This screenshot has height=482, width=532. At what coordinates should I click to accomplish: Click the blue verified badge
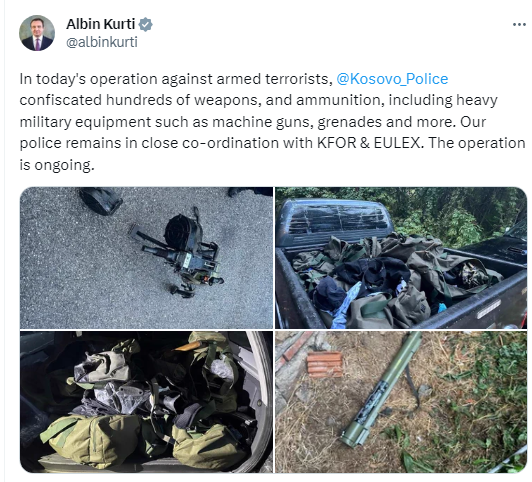pyautogui.click(x=146, y=25)
